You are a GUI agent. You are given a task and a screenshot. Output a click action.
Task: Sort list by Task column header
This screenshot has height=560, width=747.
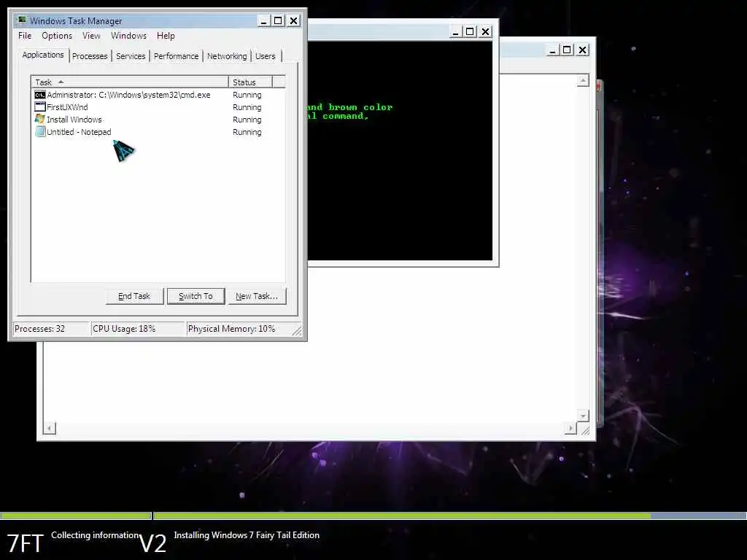[130, 82]
